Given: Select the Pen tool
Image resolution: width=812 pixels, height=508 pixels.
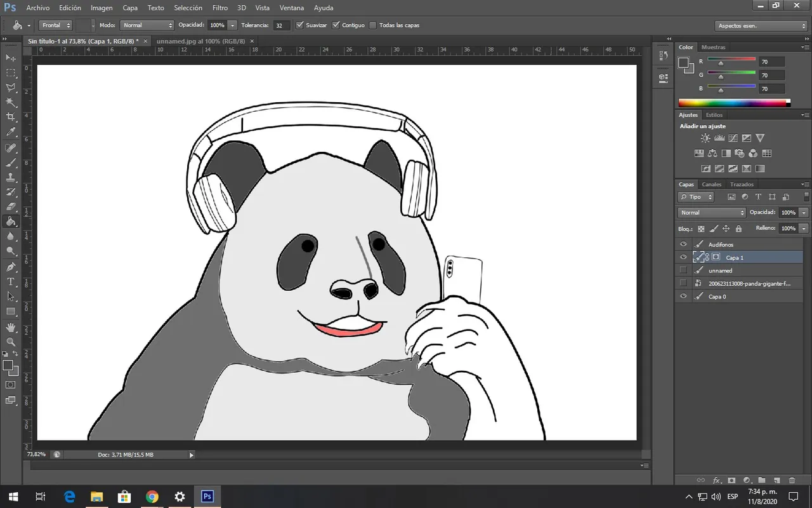Looking at the screenshot, I should [x=11, y=267].
